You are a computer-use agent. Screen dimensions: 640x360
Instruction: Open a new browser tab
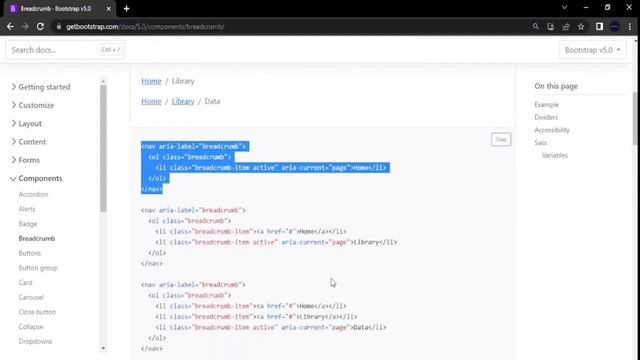pos(127,9)
